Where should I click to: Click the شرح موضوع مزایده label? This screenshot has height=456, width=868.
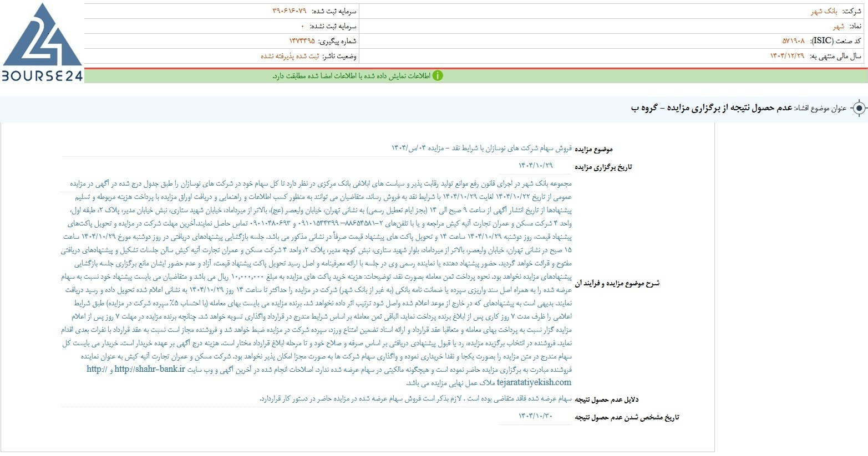617,283
